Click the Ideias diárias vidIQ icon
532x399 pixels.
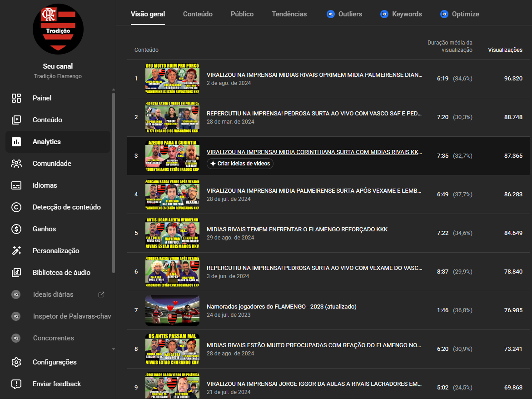(16, 294)
